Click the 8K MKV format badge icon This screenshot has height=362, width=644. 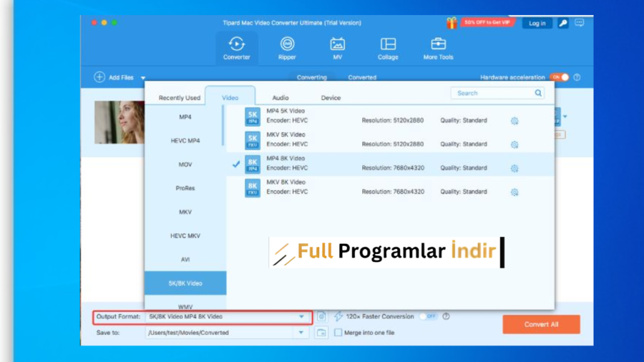253,188
